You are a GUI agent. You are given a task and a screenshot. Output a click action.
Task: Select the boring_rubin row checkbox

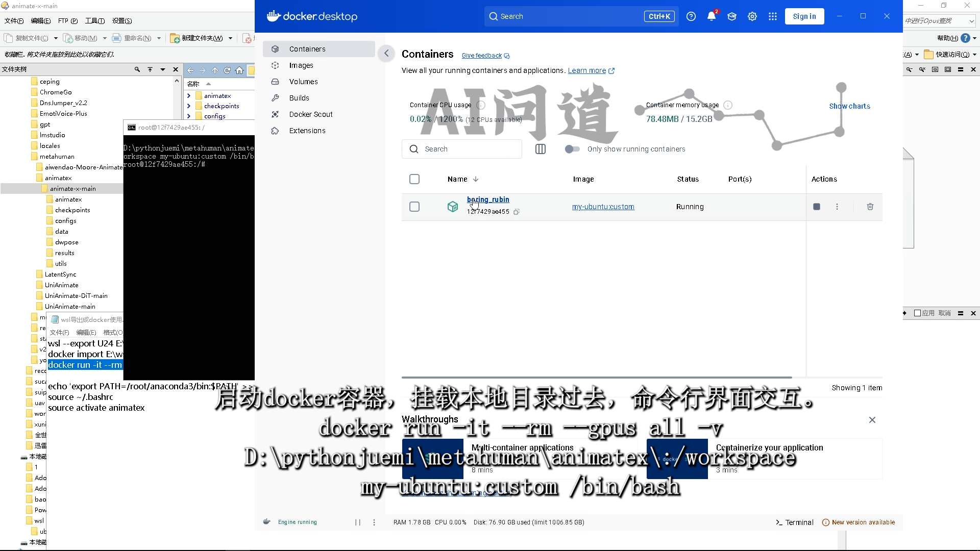[414, 207]
